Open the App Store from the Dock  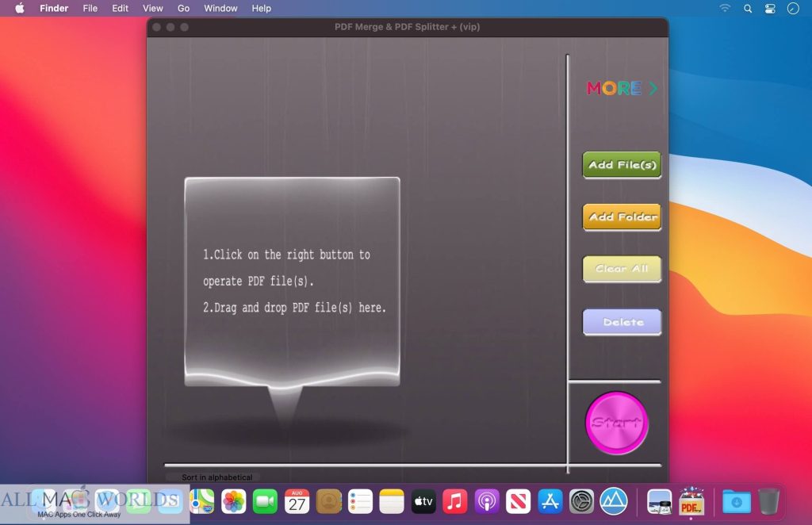pyautogui.click(x=550, y=501)
